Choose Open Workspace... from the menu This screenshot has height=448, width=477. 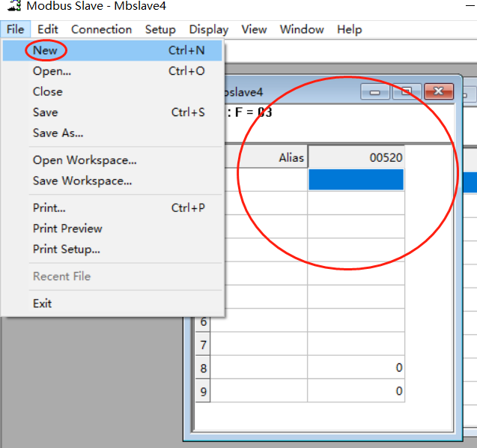click(85, 160)
